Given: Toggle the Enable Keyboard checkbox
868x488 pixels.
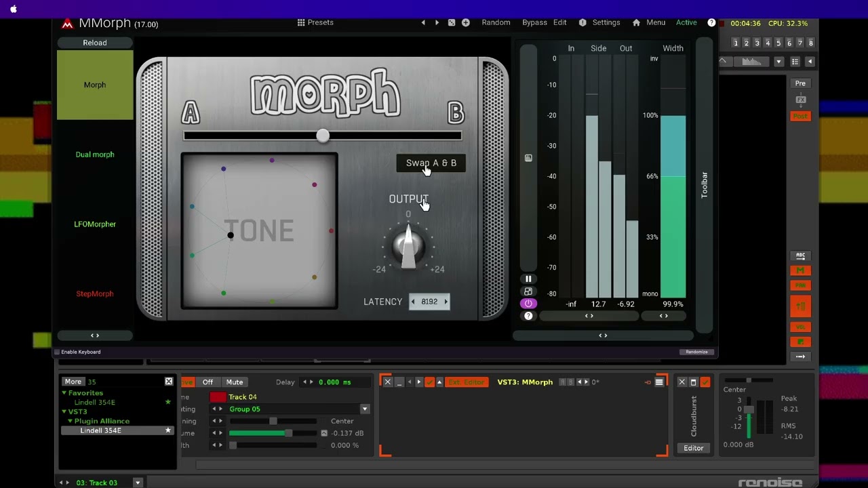Looking at the screenshot, I should tap(57, 352).
